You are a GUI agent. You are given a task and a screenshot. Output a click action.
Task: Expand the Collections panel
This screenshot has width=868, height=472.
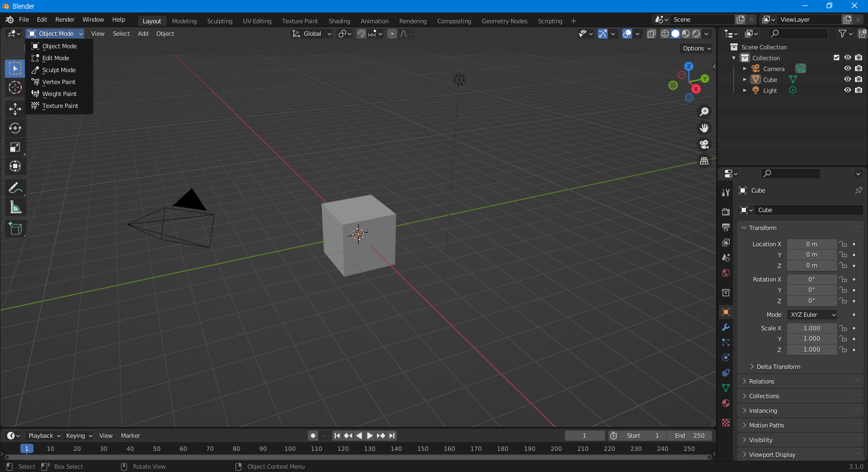pyautogui.click(x=800, y=396)
